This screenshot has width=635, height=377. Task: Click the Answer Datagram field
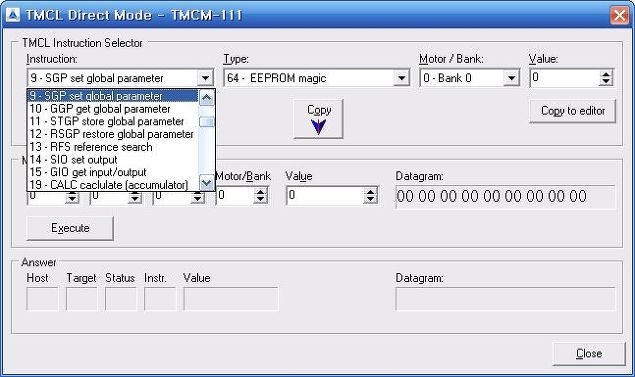pyautogui.click(x=505, y=299)
